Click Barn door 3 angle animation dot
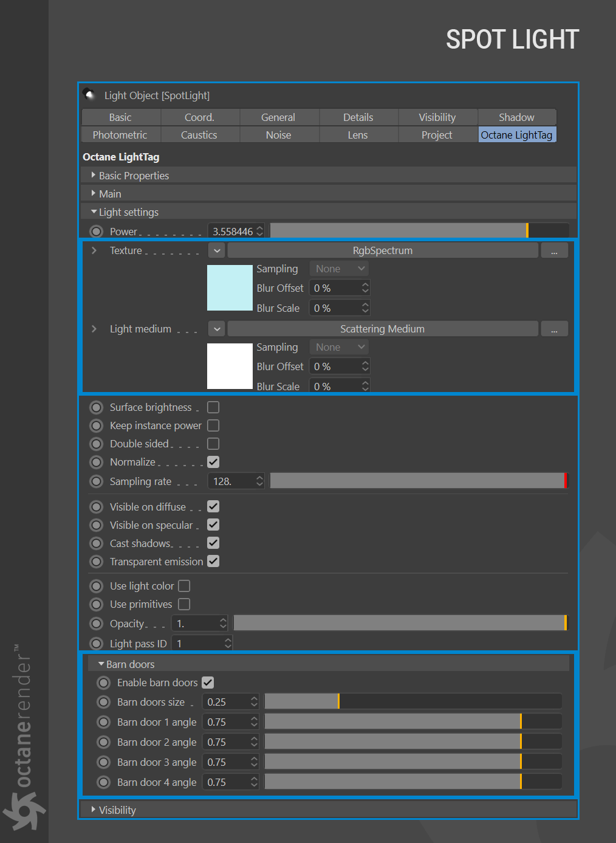The height and width of the screenshot is (843, 616). click(x=103, y=762)
